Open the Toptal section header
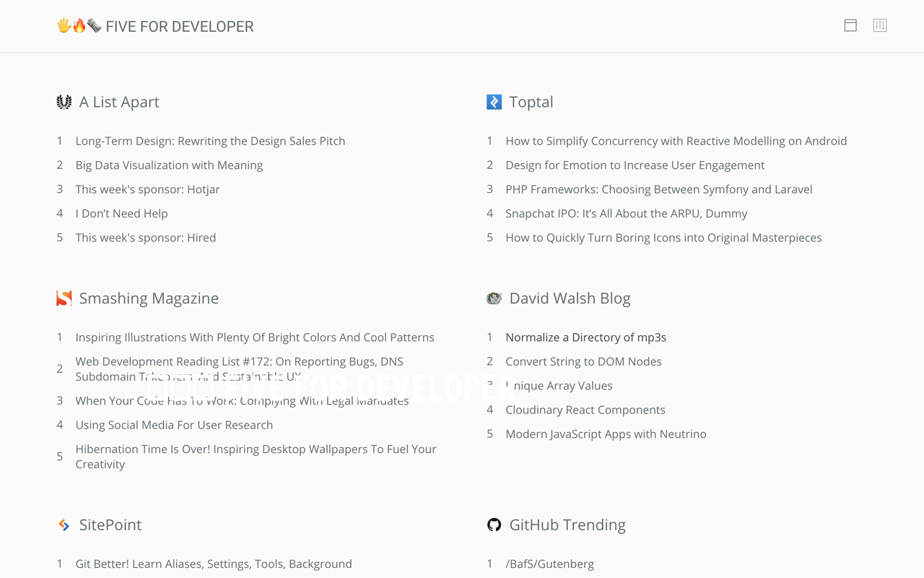This screenshot has height=578, width=924. point(531,102)
